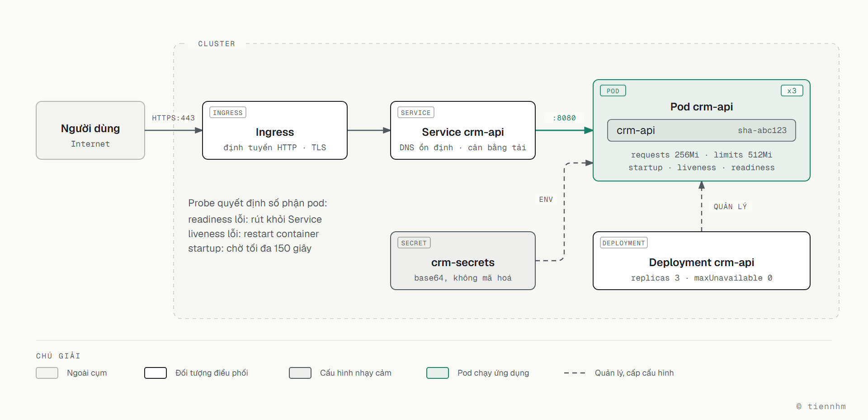Select the Deployment crm-api title
This screenshot has height=420, width=868.
[x=702, y=262]
